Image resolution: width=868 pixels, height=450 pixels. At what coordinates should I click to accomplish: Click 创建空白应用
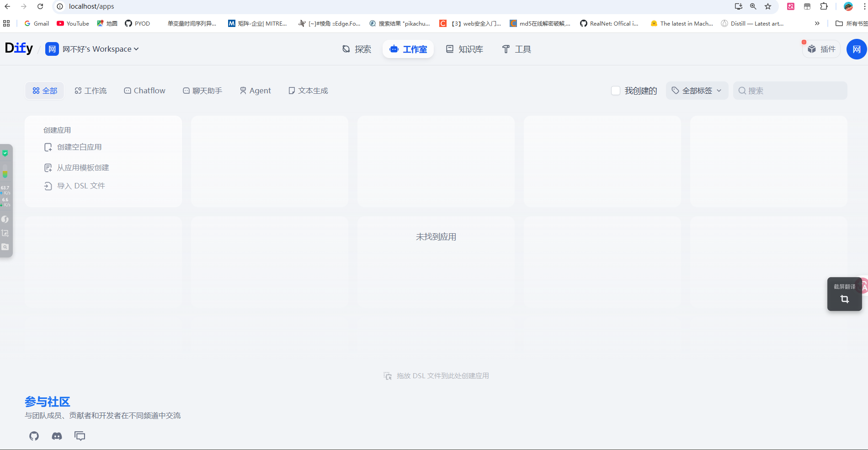pyautogui.click(x=73, y=147)
